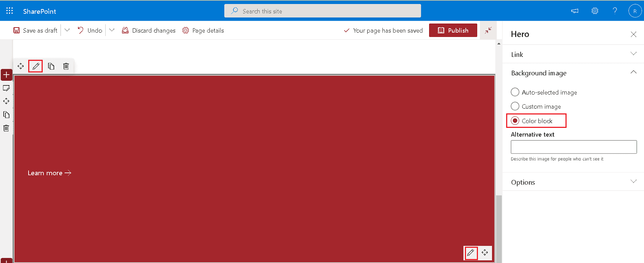Click the vertical scrollbar thumb
644x263 pixels.
tap(499, 229)
